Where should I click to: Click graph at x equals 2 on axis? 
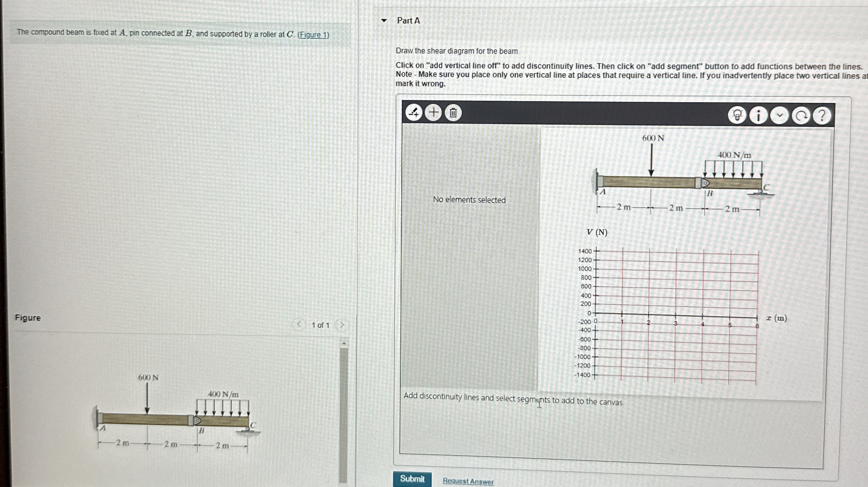click(648, 315)
